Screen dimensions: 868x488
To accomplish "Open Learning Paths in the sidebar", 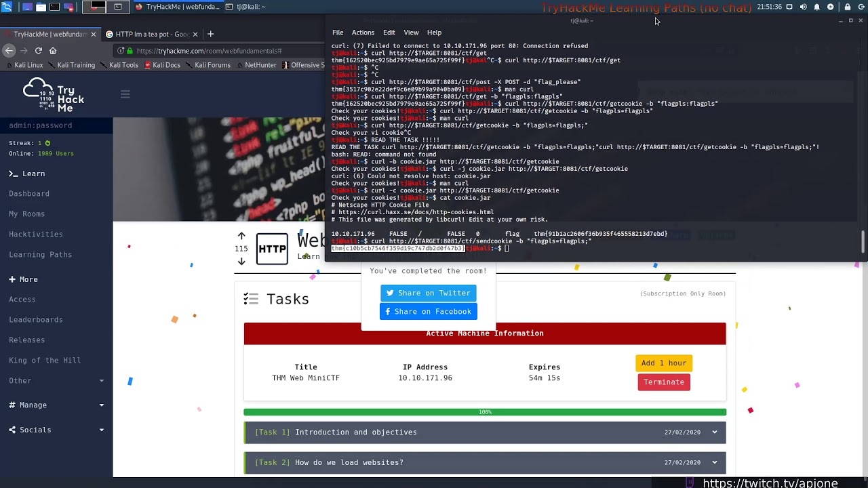I will (x=41, y=255).
